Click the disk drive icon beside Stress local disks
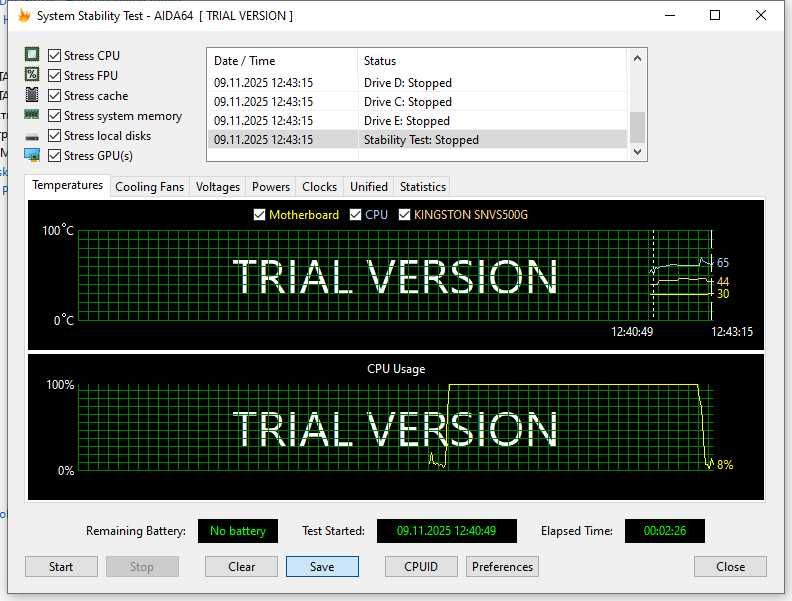The image size is (792, 601). pyautogui.click(x=32, y=136)
